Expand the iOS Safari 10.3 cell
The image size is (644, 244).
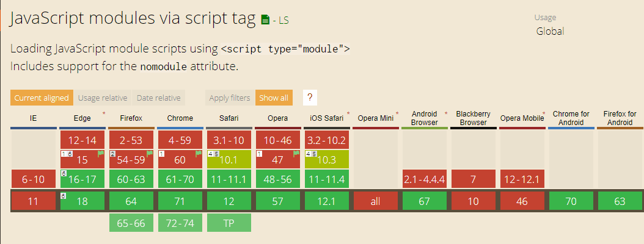point(326,159)
